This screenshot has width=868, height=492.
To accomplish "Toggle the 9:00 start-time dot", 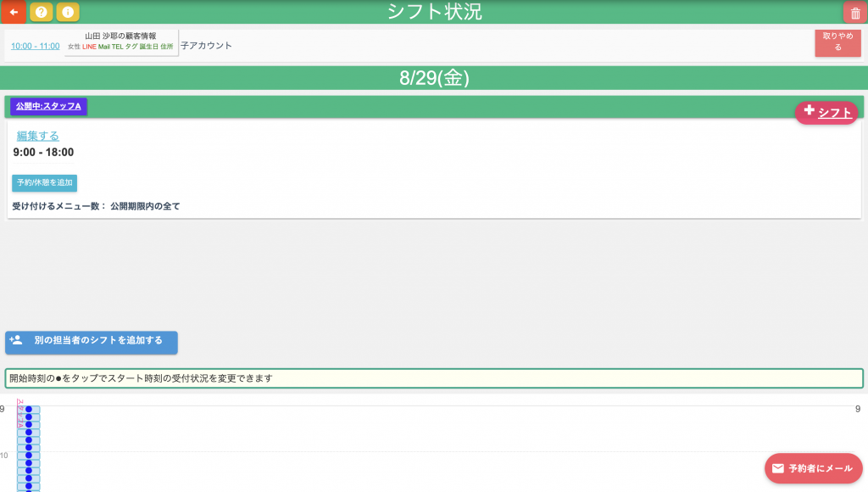I will pyautogui.click(x=29, y=410).
